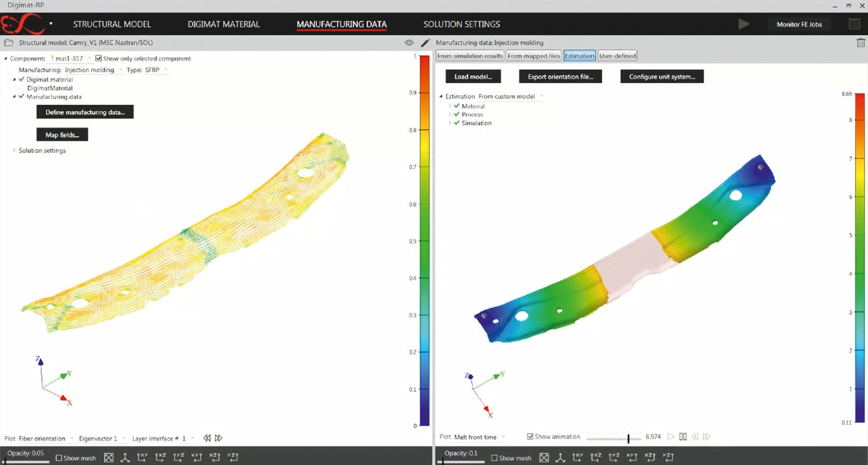
Task: Delete manufacturing data with trash icon
Action: [860, 42]
